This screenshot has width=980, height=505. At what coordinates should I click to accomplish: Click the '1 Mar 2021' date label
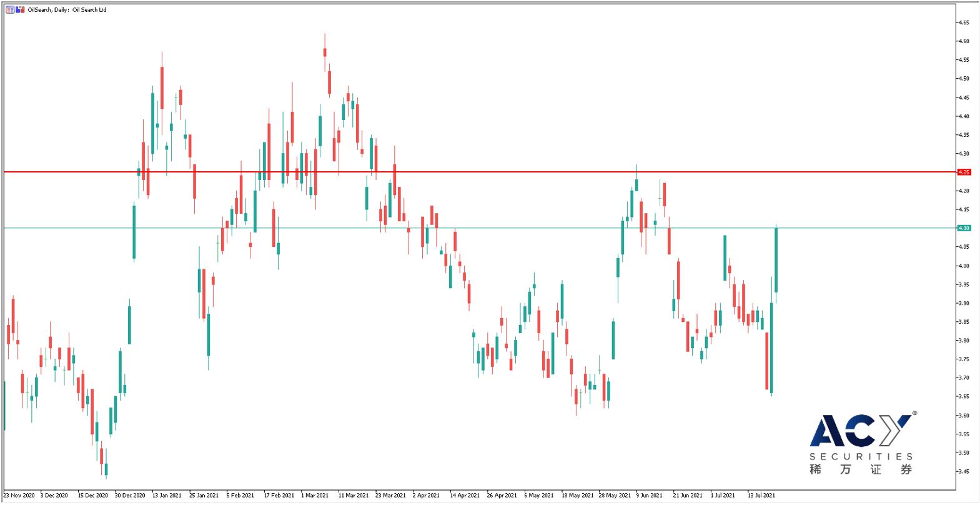point(315,496)
